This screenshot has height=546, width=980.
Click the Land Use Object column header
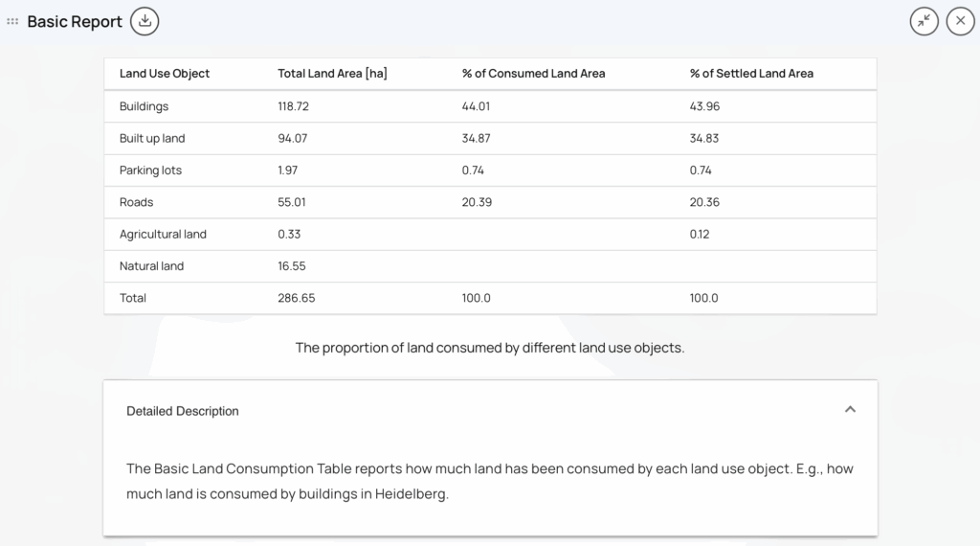click(165, 74)
